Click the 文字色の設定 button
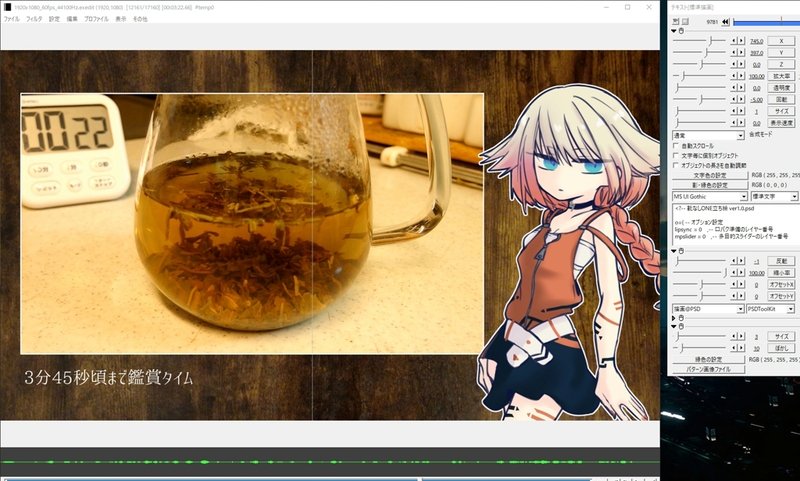Screen dimensions: 800x481 (710, 175)
